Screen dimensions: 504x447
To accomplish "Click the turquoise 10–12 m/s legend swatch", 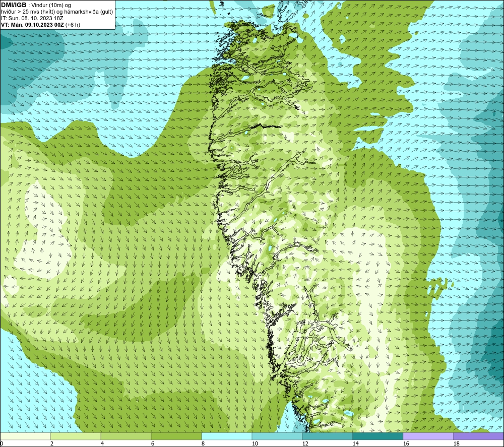I will tap(277, 436).
